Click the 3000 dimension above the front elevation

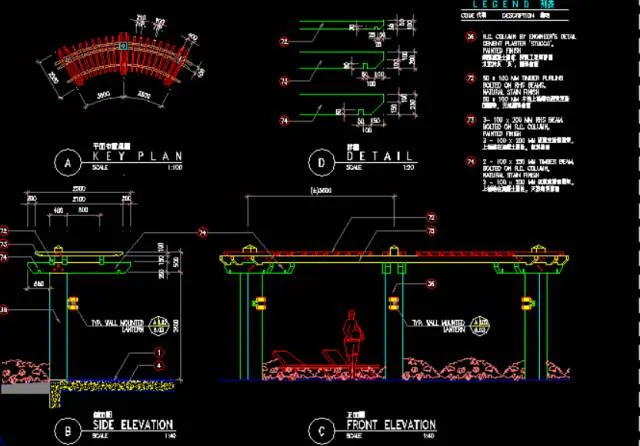[x=321, y=191]
